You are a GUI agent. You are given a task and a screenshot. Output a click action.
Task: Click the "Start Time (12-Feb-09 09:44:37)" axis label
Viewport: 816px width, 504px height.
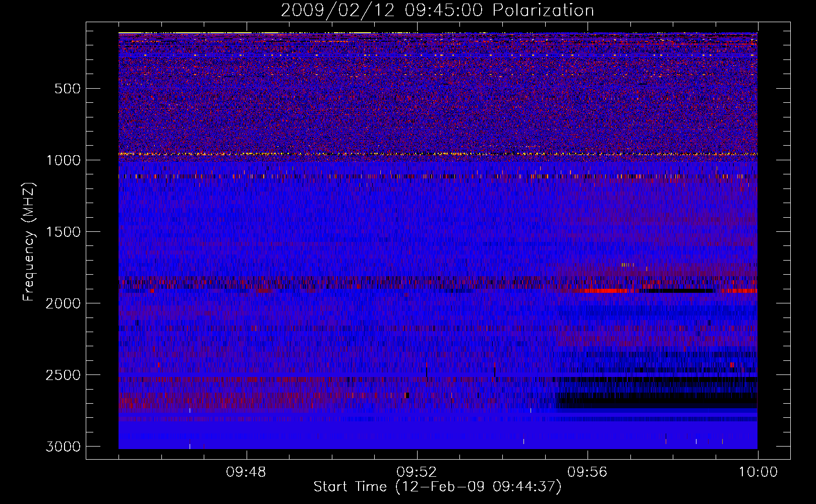click(x=437, y=487)
